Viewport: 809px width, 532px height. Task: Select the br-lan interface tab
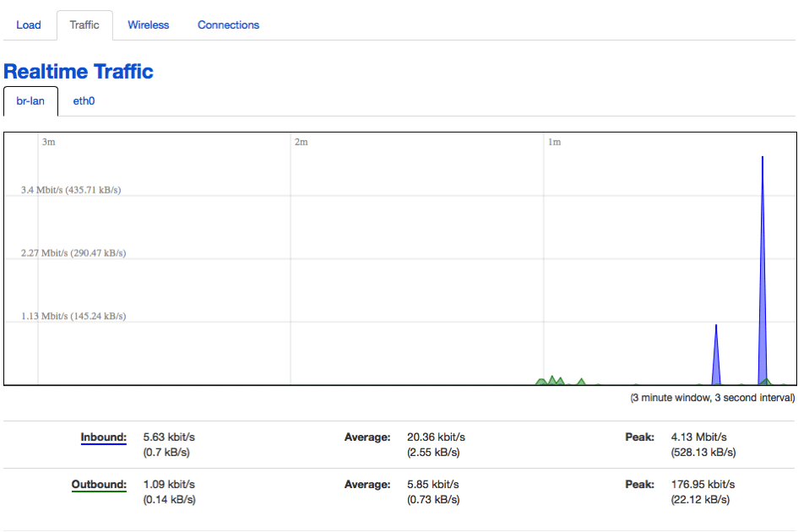30,101
